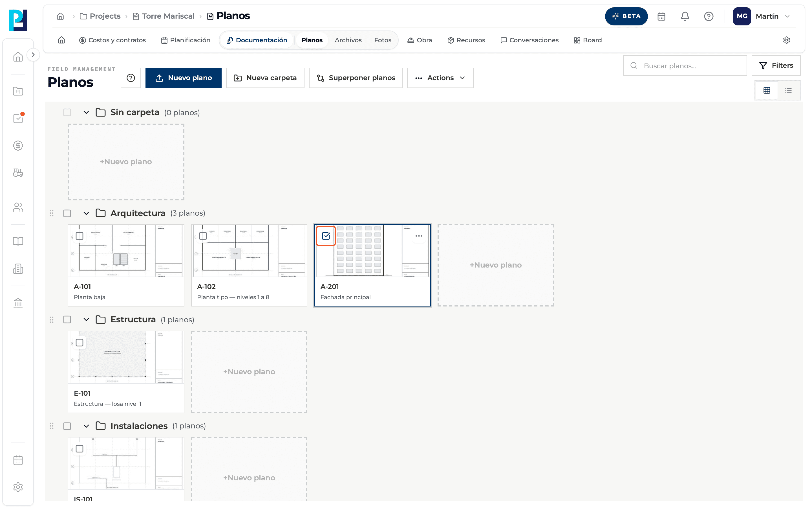Open the top bar help icon
The image size is (812, 508).
coord(708,16)
